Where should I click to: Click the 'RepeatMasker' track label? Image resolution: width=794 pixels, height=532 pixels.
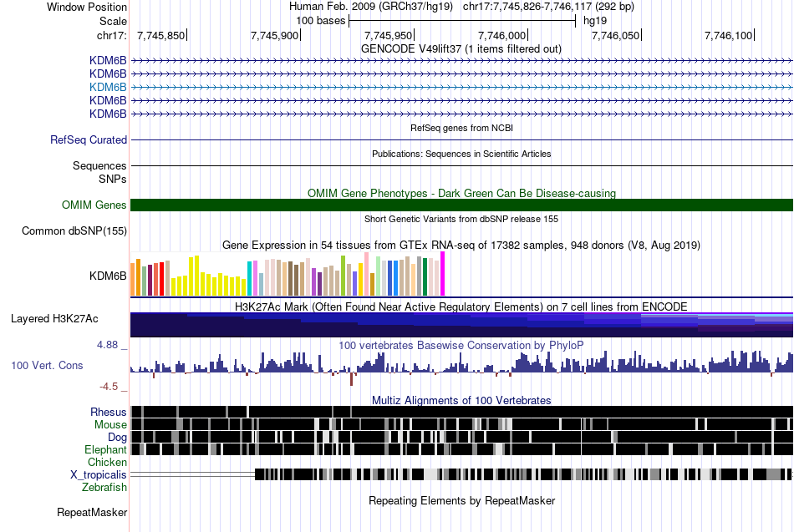pyautogui.click(x=92, y=512)
